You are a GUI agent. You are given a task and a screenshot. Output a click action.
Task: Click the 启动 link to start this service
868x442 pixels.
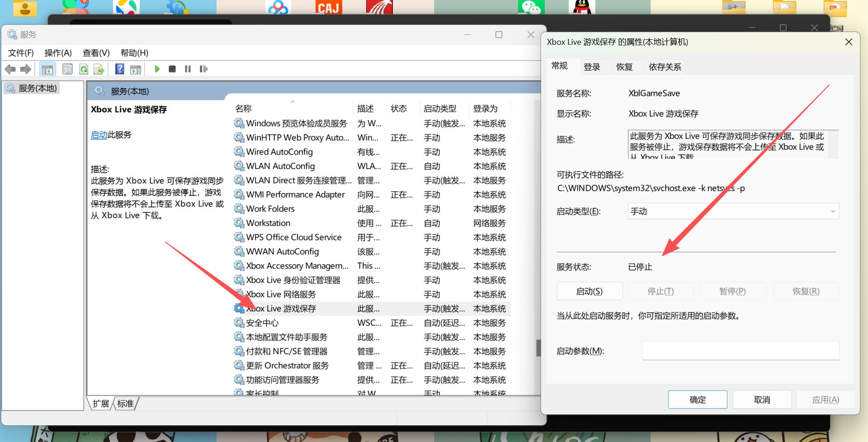[99, 135]
